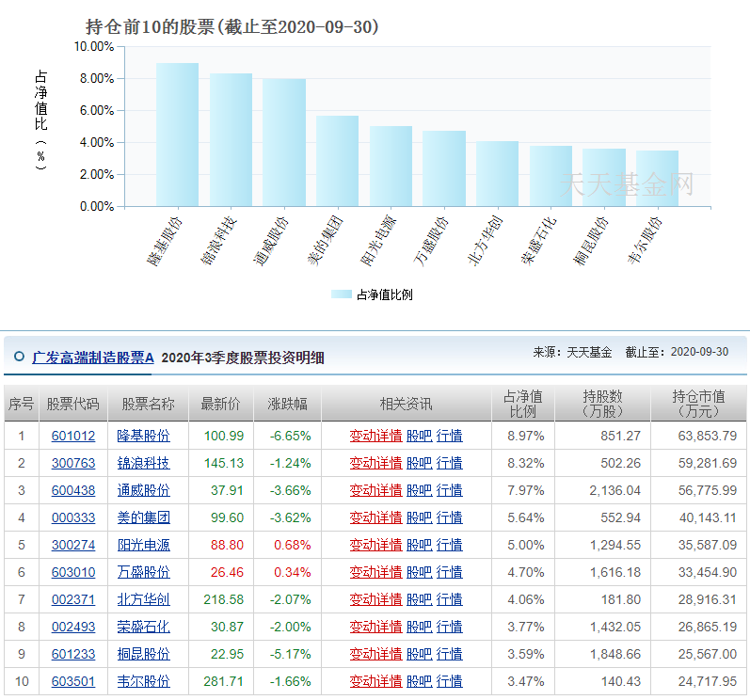Open 变动详情 for 美的集团 row
This screenshot has height=700, width=750.
375,517
